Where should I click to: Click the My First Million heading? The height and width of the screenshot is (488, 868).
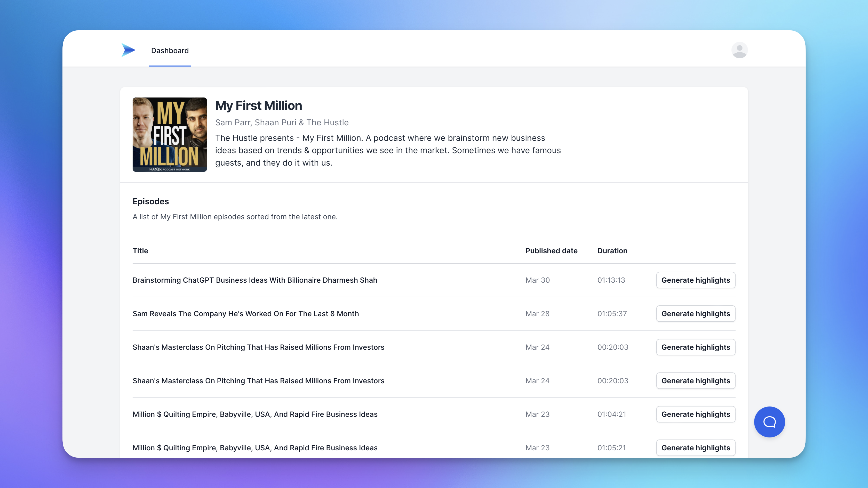tap(258, 106)
